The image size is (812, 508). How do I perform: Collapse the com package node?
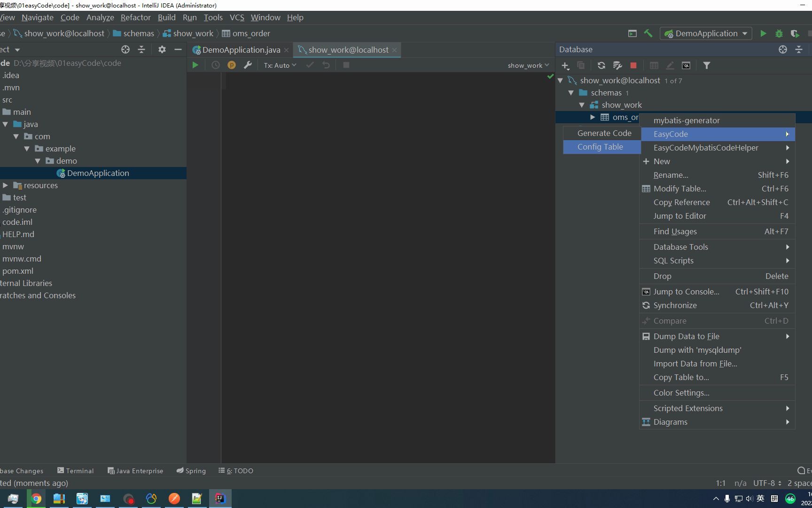tap(16, 136)
